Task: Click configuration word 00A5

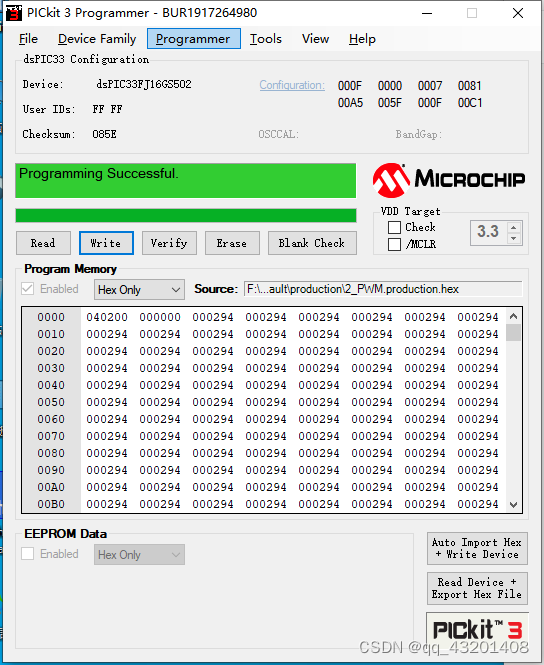Action: point(350,103)
